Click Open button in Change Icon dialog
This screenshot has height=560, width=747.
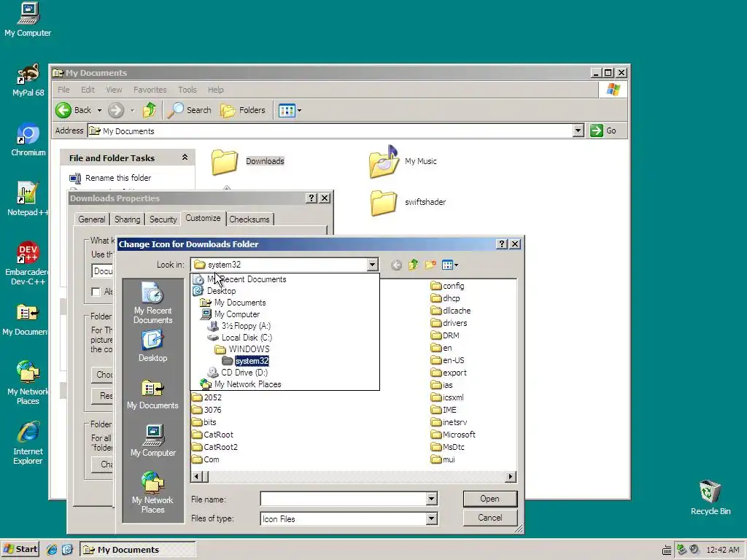(489, 499)
